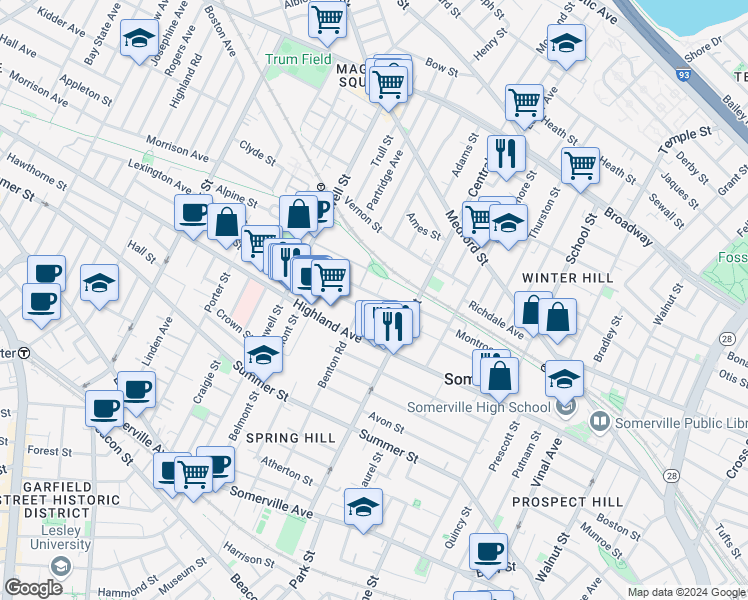Click the "Temple St" street label

[x=685, y=140]
